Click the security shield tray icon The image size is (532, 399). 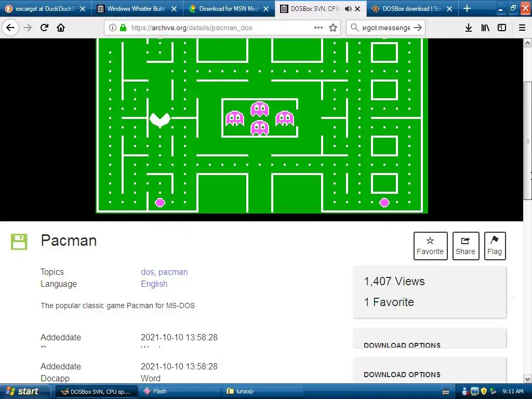click(x=484, y=392)
